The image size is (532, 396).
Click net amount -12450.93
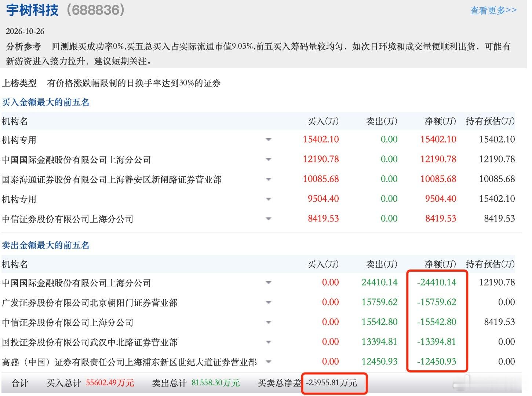(x=437, y=362)
